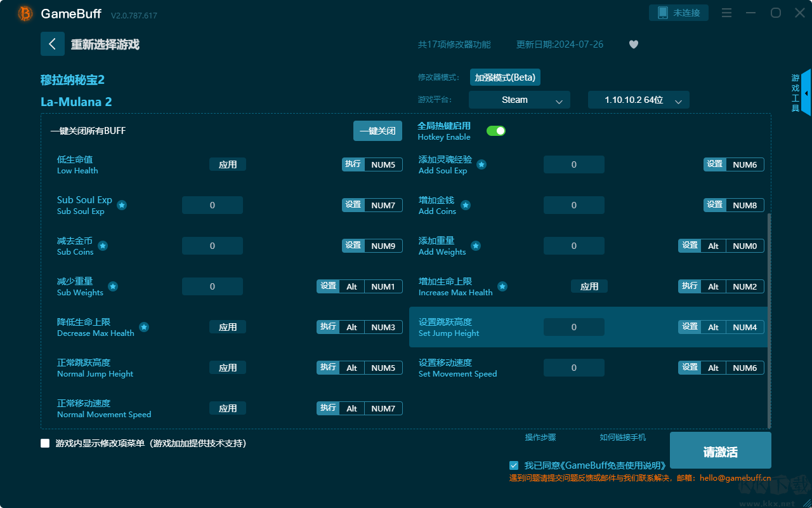The height and width of the screenshot is (508, 812).
Task: Click the star icon beside Add Coins
Action: coord(466,205)
